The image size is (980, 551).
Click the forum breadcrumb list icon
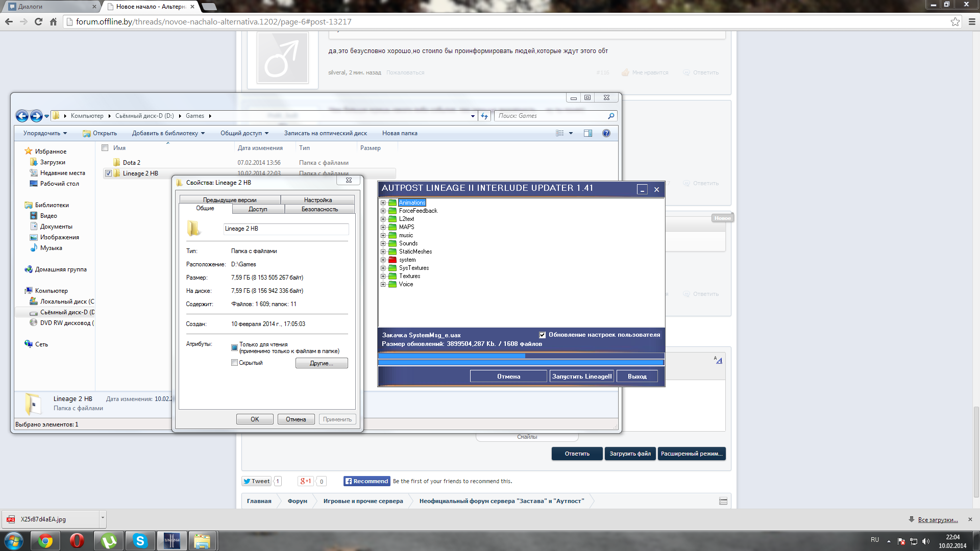(x=723, y=501)
